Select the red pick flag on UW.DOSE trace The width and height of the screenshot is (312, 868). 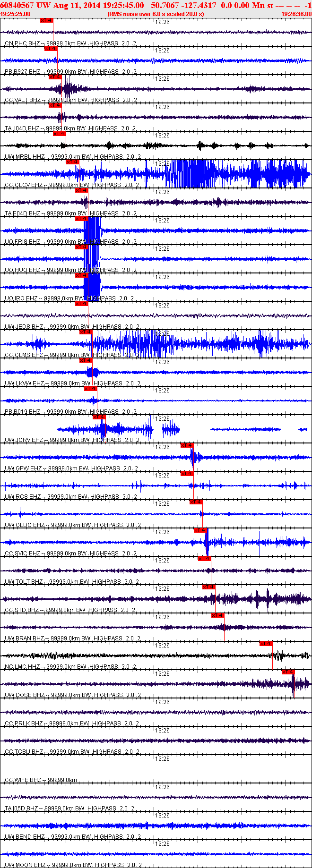click(288, 672)
